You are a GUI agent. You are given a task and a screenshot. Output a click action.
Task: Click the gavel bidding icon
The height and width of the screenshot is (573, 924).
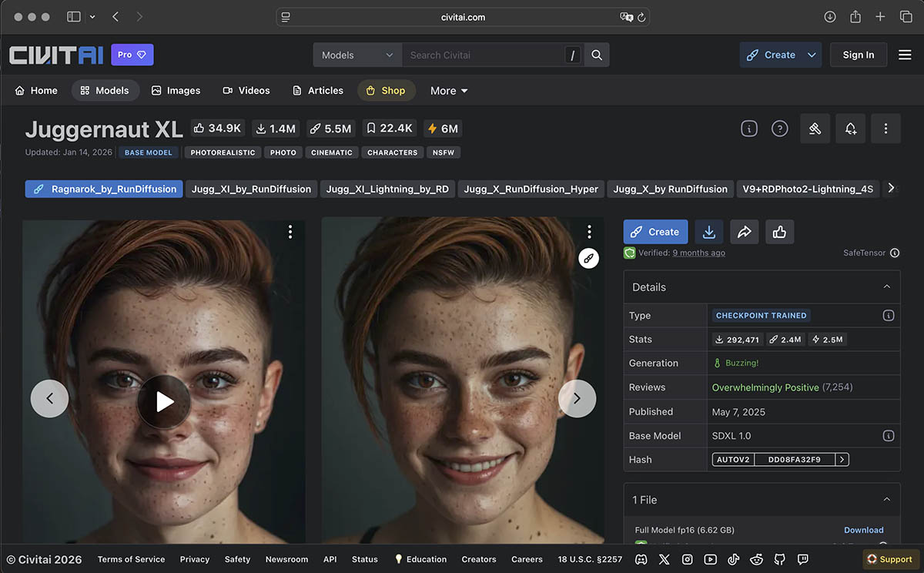click(x=815, y=129)
